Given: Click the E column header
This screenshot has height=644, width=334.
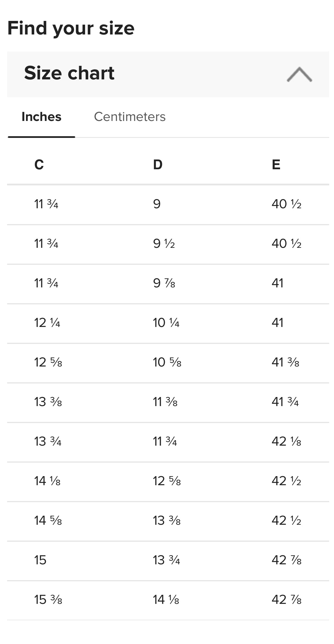Looking at the screenshot, I should pyautogui.click(x=276, y=164).
